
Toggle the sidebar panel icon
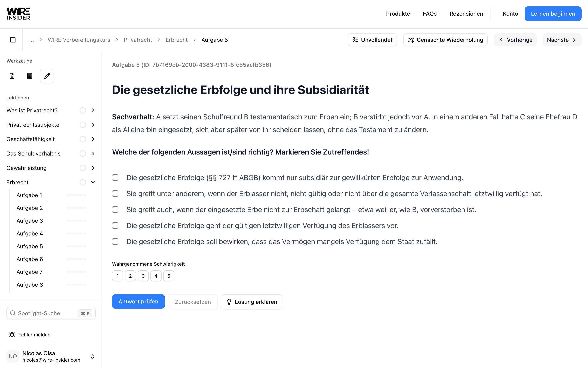point(13,40)
